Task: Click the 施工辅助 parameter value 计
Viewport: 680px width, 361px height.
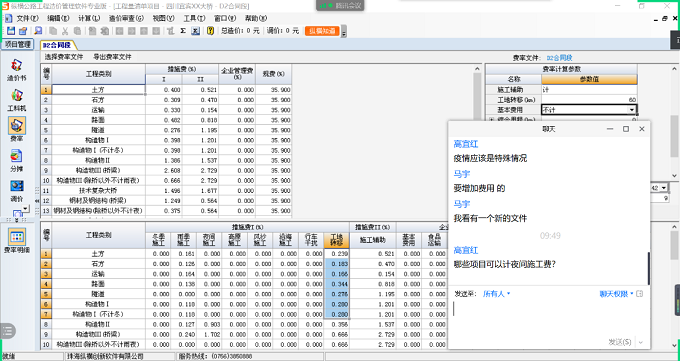Action: (589, 90)
